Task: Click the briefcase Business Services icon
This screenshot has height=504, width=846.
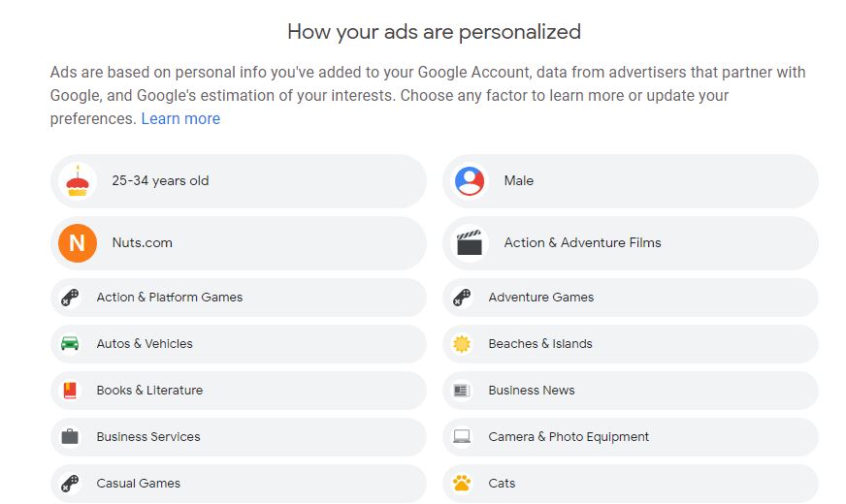Action: [70, 437]
